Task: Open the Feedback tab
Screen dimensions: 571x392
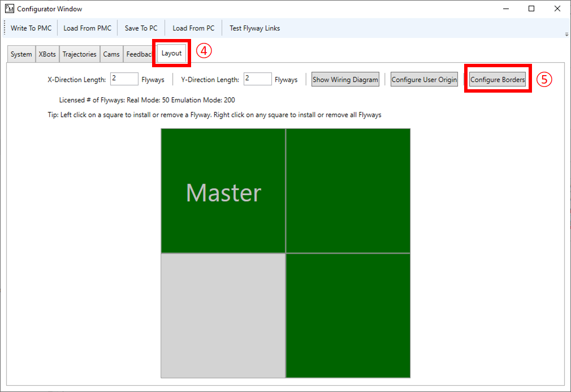Action: [139, 54]
